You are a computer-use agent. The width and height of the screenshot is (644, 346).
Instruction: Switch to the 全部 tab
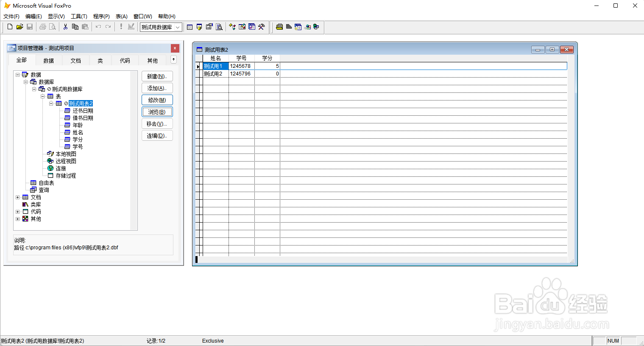click(22, 60)
